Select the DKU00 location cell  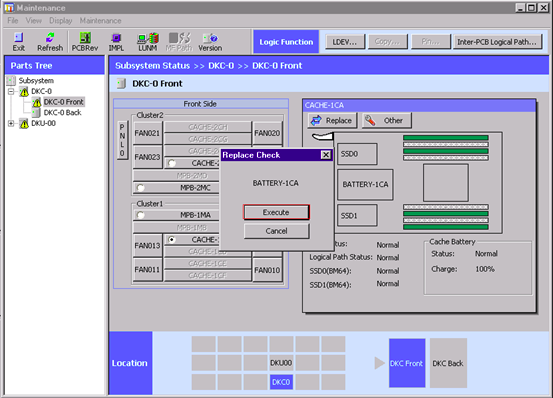[x=281, y=363]
